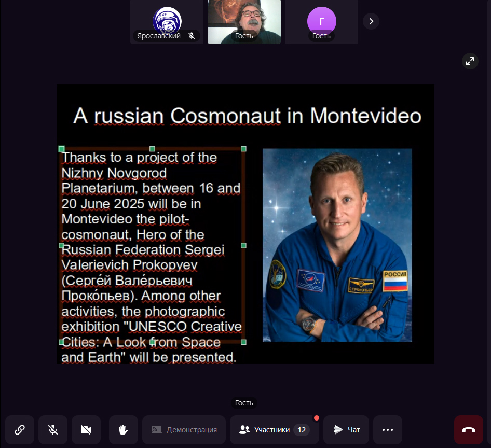The height and width of the screenshot is (448, 491).
Task: Open the three-dot more options menu
Action: 388,430
